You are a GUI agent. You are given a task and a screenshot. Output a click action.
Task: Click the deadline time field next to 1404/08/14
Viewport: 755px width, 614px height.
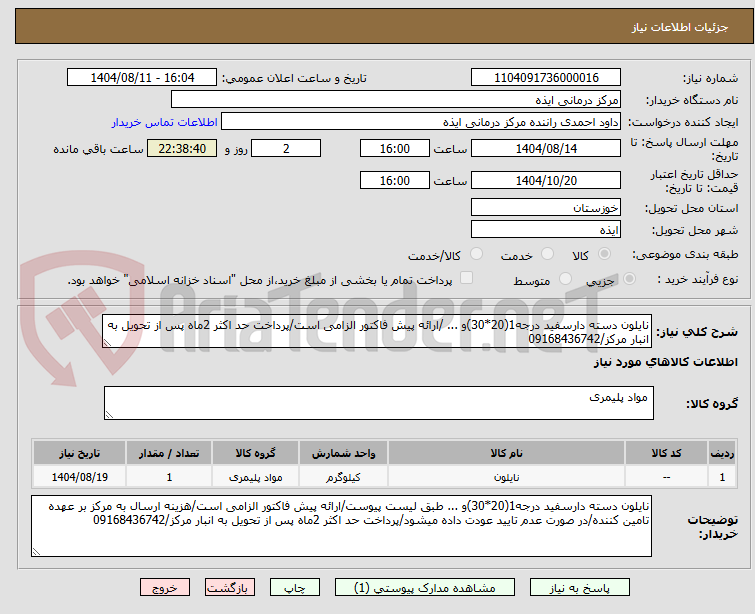click(395, 148)
